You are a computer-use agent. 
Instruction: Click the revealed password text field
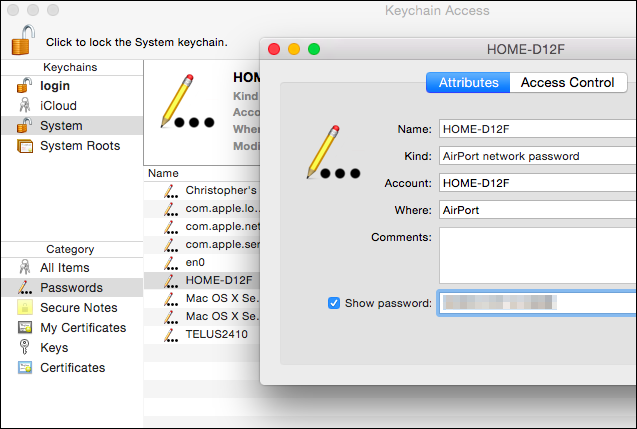pos(537,303)
